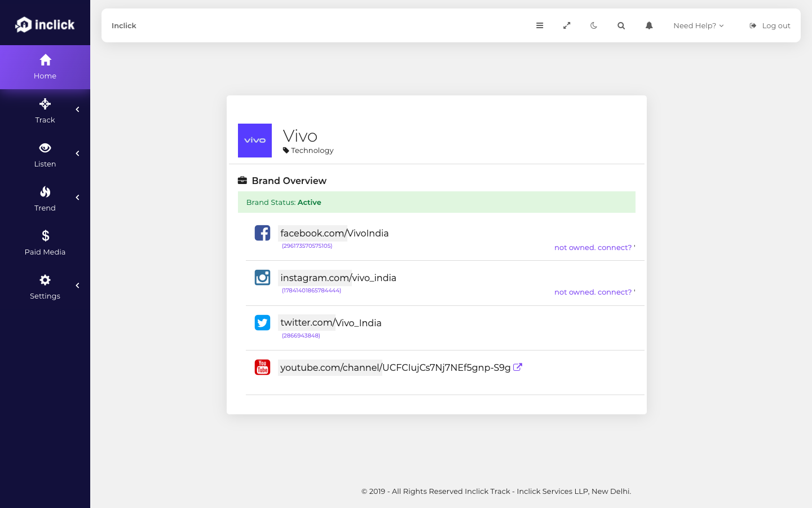
Task: Connect the Facebook page via 'not owned' link
Action: tap(593, 247)
